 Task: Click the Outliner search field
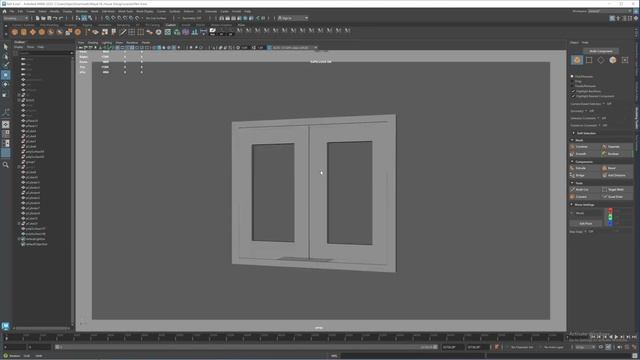pos(44,53)
